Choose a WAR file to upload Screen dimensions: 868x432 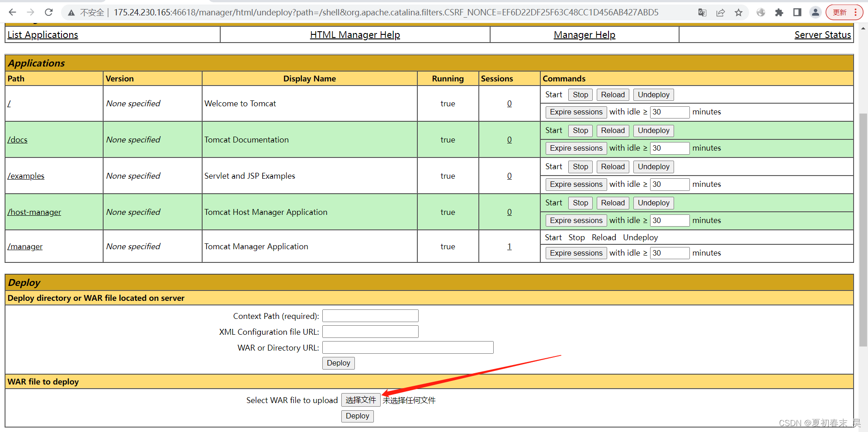[x=361, y=400]
